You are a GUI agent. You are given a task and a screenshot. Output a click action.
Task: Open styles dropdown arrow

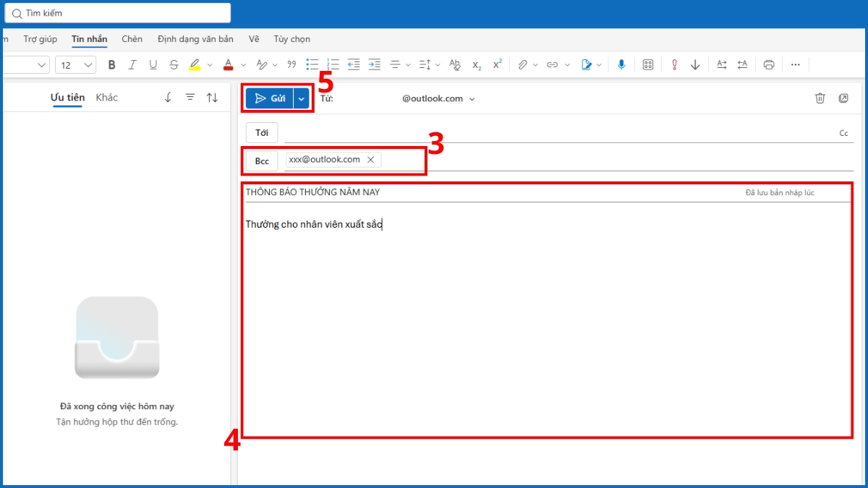(276, 65)
